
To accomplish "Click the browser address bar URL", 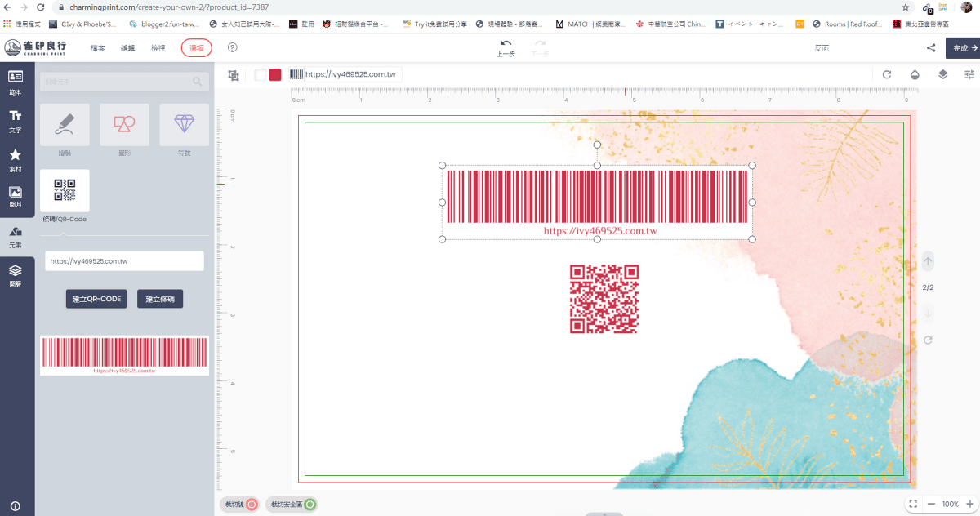I will click(169, 7).
